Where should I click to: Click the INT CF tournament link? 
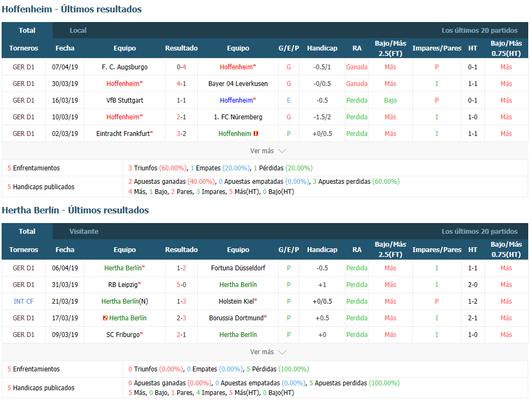(x=24, y=301)
